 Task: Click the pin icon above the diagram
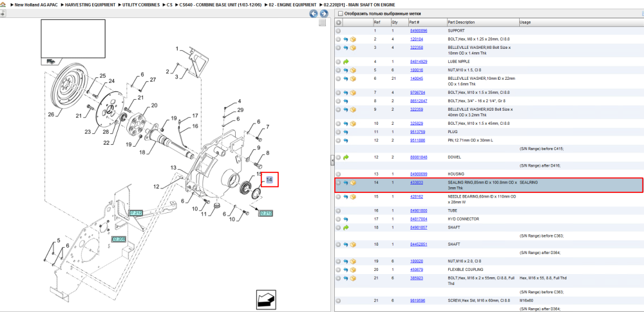coord(3,14)
